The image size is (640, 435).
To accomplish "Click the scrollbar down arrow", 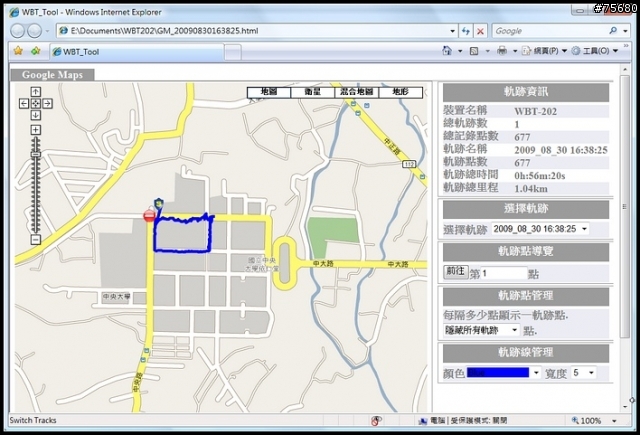I will click(625, 406).
